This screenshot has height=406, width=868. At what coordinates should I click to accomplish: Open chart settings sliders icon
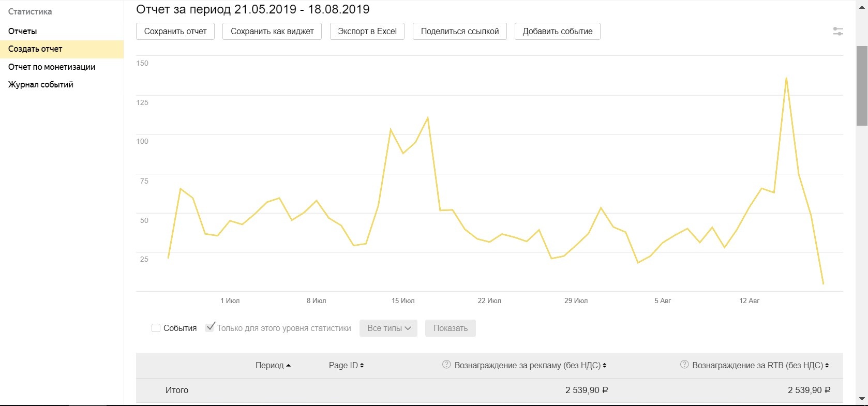[x=838, y=32]
